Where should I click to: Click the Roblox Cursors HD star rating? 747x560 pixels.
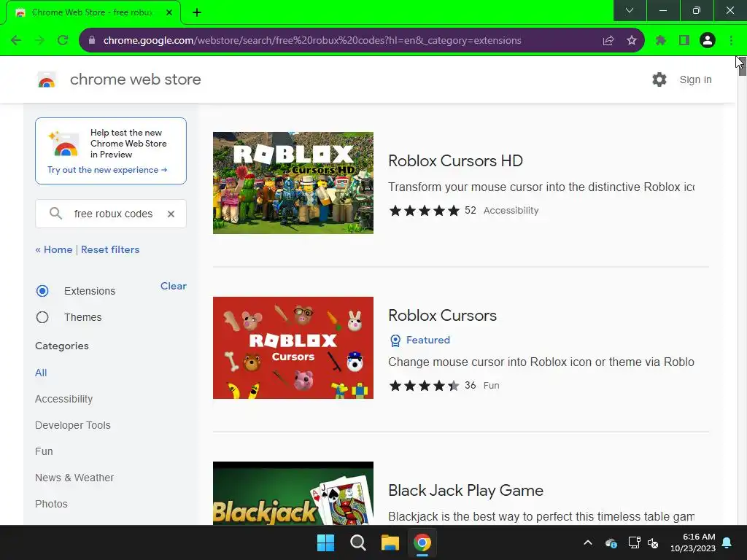pyautogui.click(x=425, y=211)
